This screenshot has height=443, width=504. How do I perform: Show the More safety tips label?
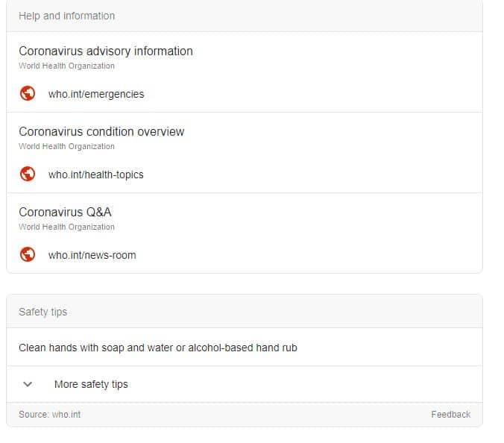tap(91, 385)
